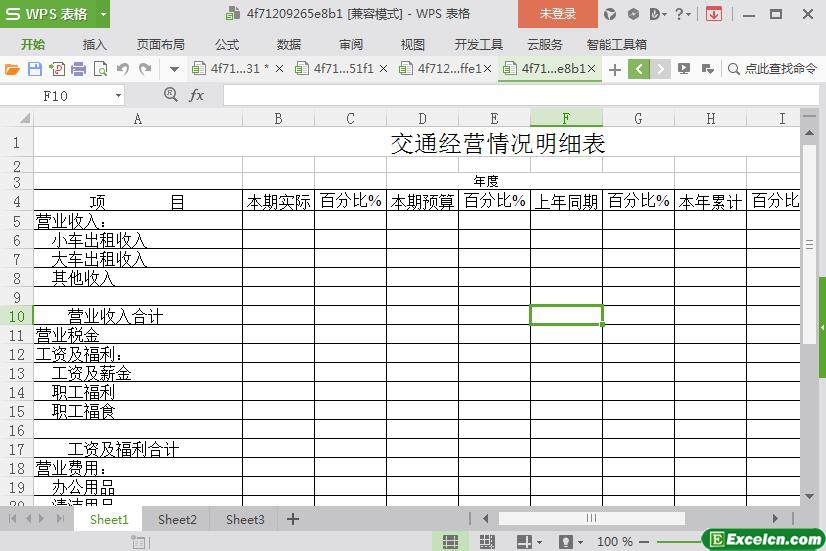Print the sheet with the printer icon
Screen dimensions: 826x551
point(78,69)
